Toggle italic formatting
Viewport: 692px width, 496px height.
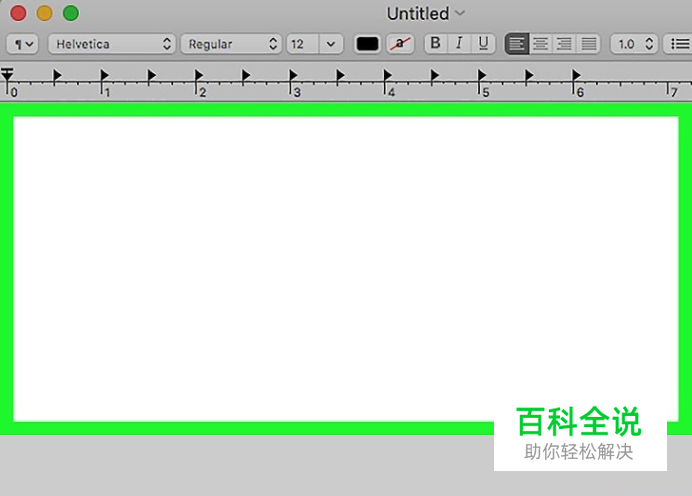459,44
